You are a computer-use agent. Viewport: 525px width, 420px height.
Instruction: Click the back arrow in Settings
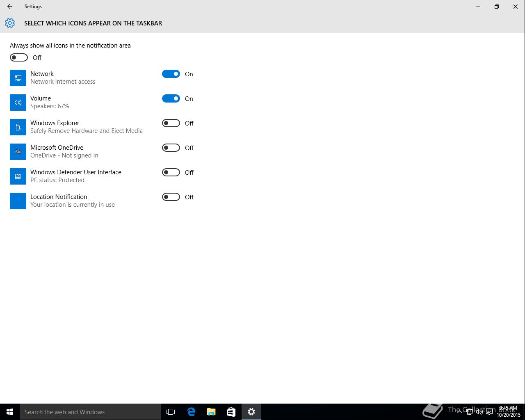click(x=10, y=7)
